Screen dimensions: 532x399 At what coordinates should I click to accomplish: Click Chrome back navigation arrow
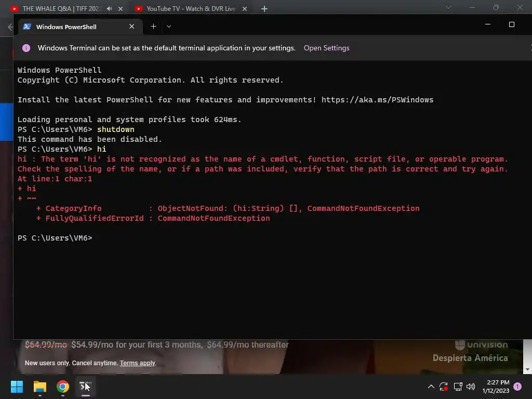pos(10,27)
